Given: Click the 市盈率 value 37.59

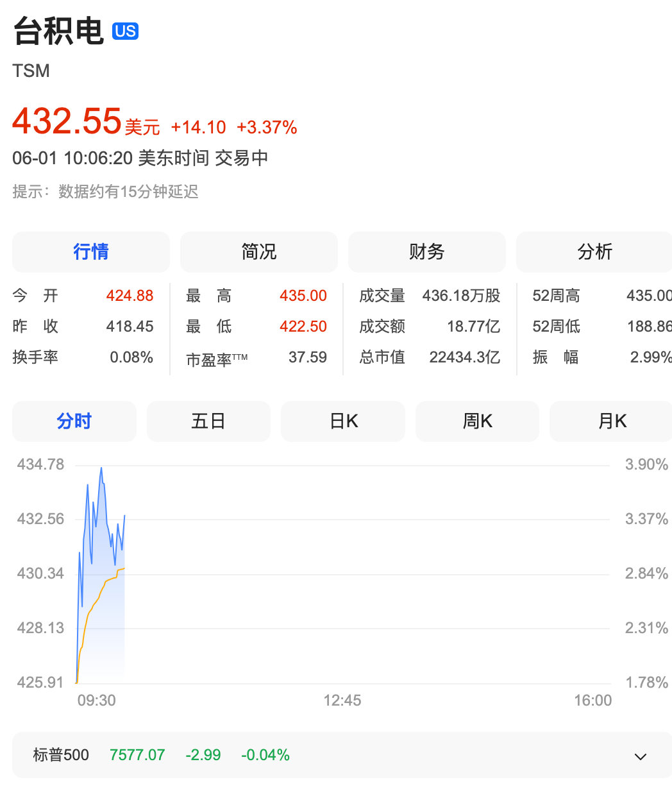Looking at the screenshot, I should tap(308, 357).
